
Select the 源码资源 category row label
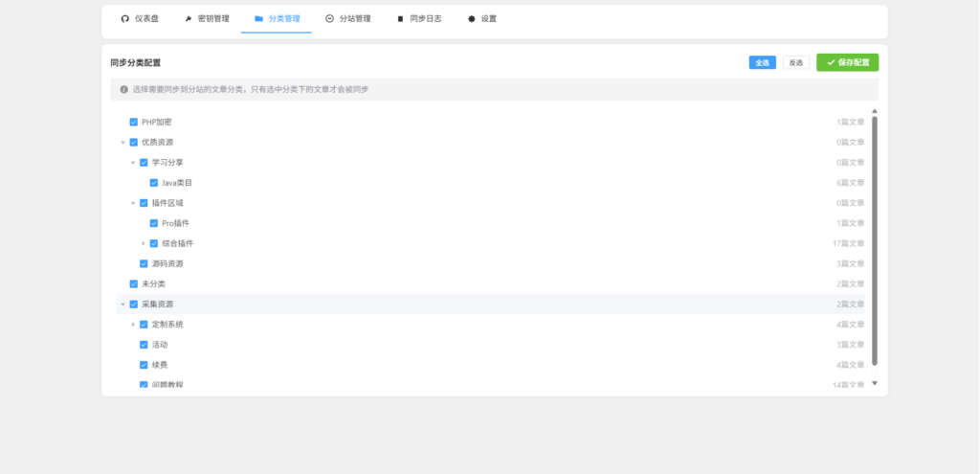(167, 264)
